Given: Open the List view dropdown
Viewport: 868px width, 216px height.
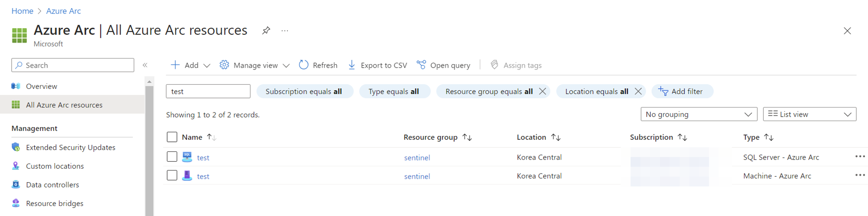Looking at the screenshot, I should pos(809,114).
